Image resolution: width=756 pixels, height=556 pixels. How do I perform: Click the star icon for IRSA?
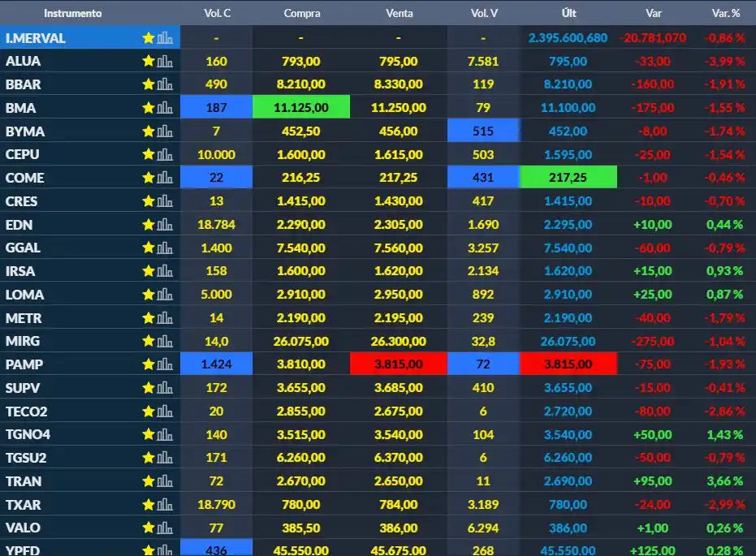pos(149,271)
